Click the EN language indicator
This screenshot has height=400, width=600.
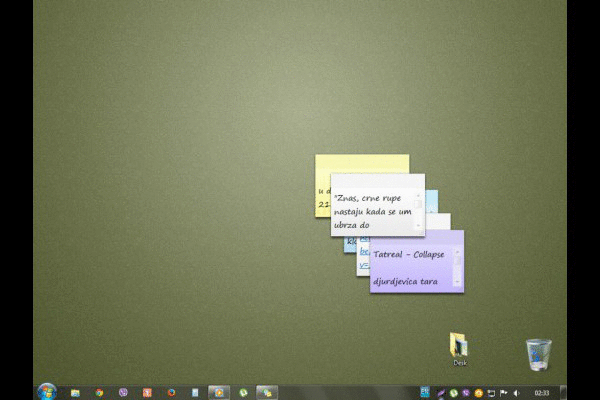pyautogui.click(x=424, y=391)
